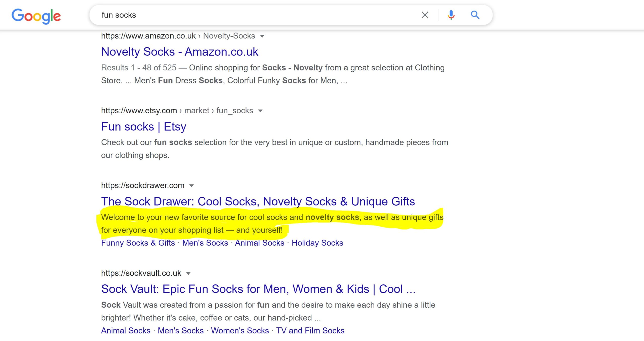The width and height of the screenshot is (644, 341).
Task: Click the 'https://www.amazon.co.uk' URL text
Action: [148, 36]
